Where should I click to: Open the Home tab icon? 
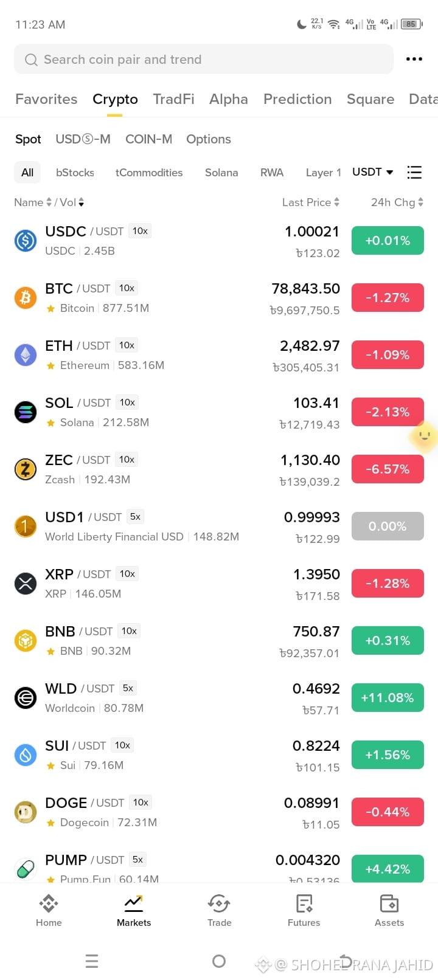pyautogui.click(x=49, y=903)
